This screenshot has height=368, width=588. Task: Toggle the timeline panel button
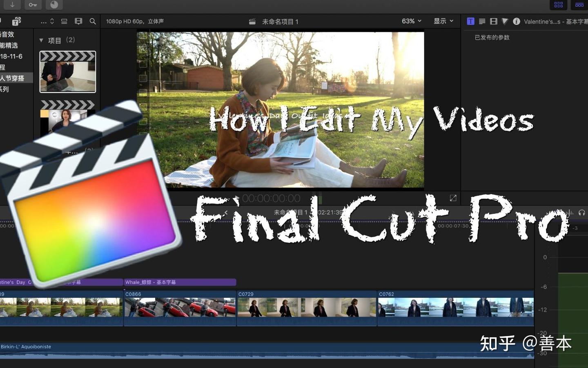tap(579, 5)
